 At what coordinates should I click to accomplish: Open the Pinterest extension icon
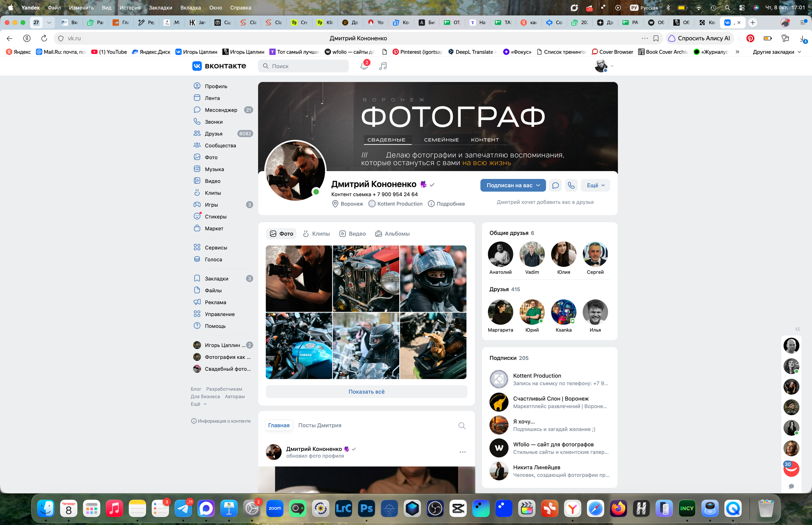(750, 38)
